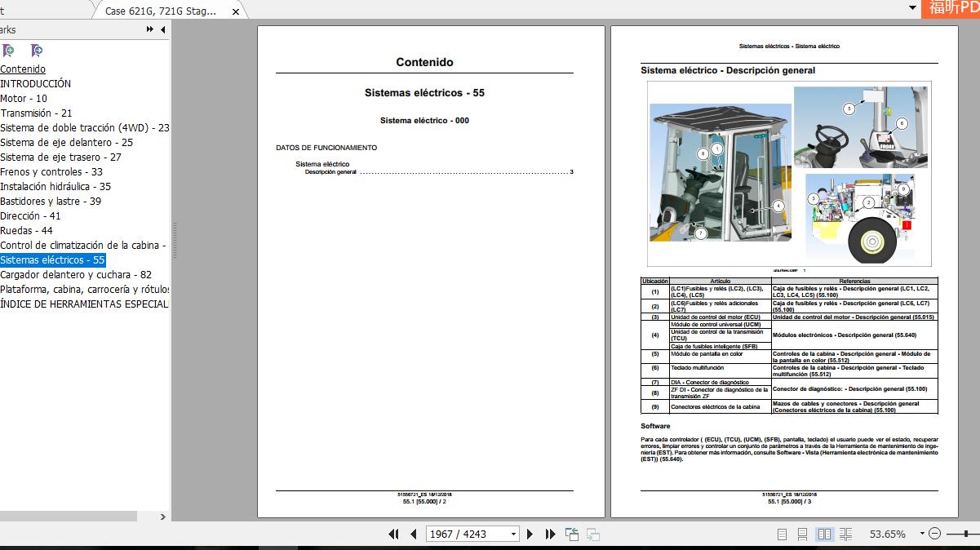Click the zoom out minus button
980x550 pixels.
coord(935,534)
